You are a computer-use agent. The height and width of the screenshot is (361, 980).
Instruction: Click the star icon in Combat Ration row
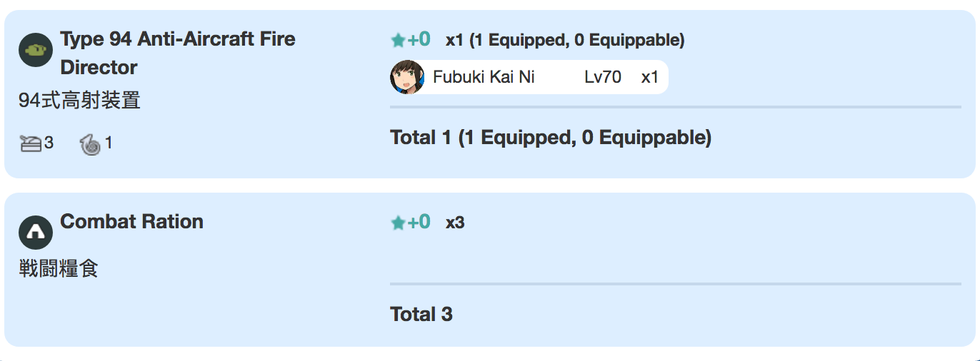click(x=398, y=223)
